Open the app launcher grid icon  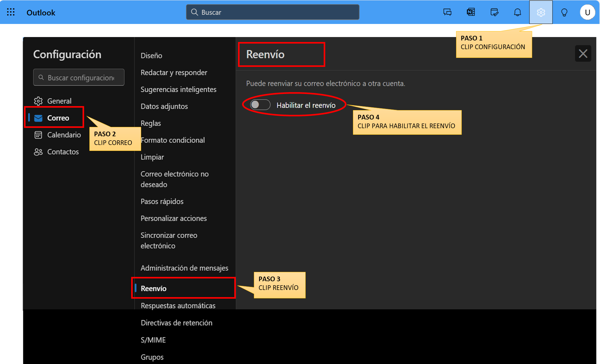[x=11, y=12]
